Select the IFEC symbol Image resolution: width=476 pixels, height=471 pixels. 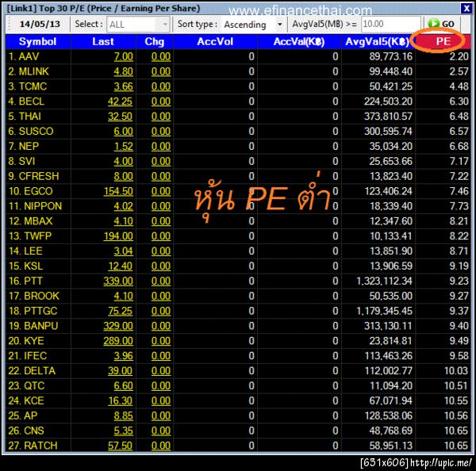pyautogui.click(x=35, y=356)
